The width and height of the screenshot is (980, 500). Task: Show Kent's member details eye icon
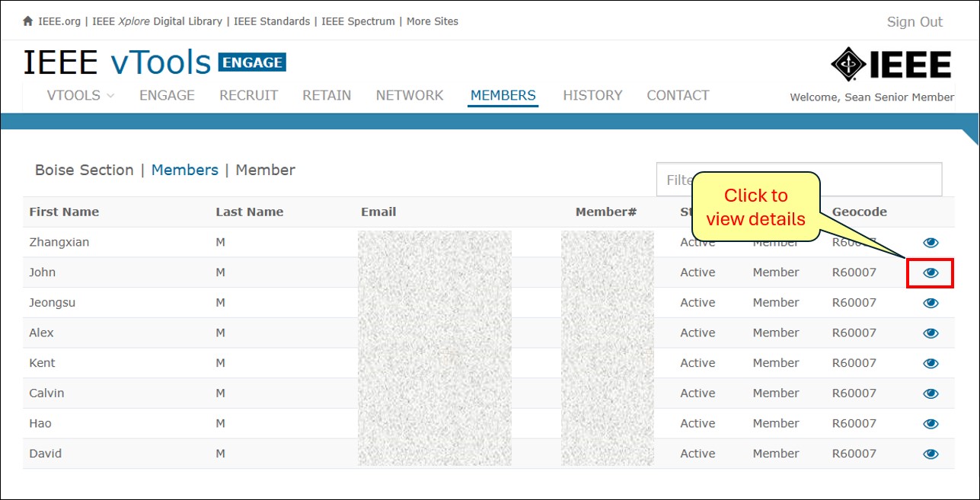pyautogui.click(x=931, y=363)
